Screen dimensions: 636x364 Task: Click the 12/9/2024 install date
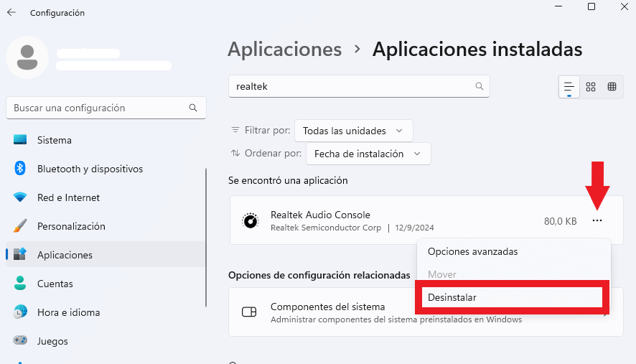pyautogui.click(x=414, y=228)
